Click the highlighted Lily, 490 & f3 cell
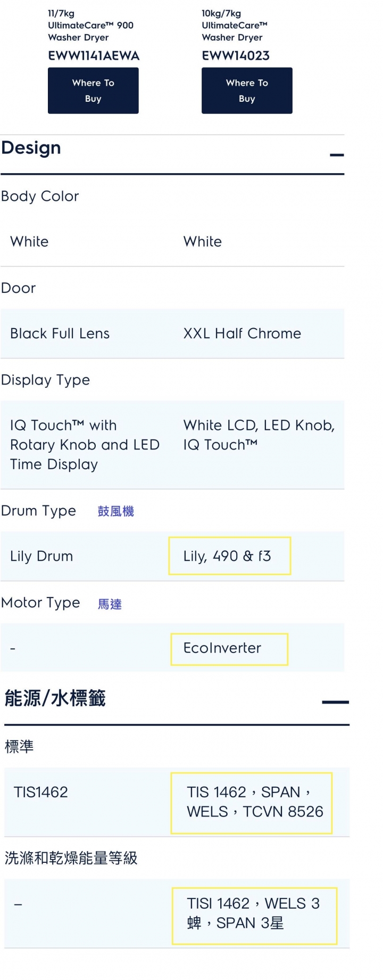Viewport: 383px width, 980px height. (230, 556)
